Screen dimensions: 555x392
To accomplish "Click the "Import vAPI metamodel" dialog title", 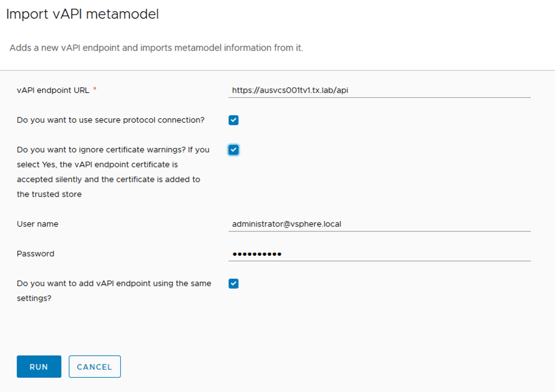I will [82, 14].
